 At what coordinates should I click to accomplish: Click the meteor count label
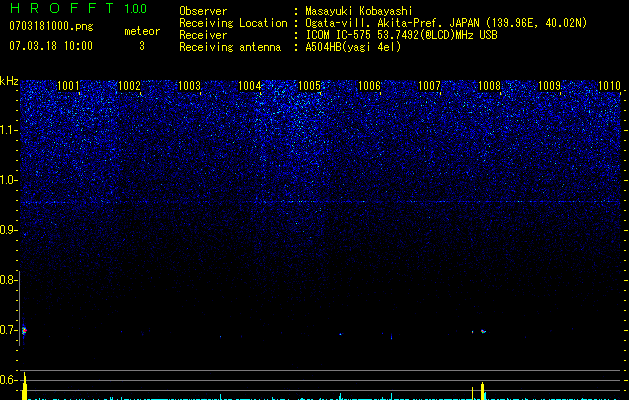tap(142, 31)
